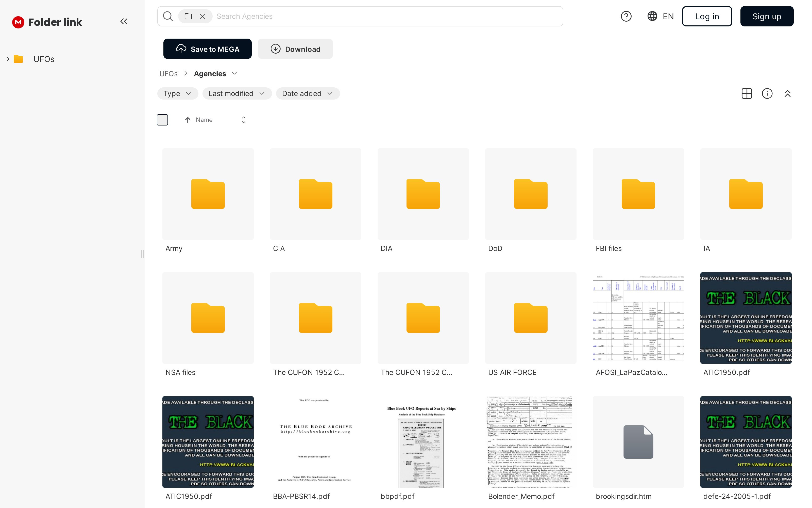Open the Army folder
Screen dimensions: 812x508
208,194
